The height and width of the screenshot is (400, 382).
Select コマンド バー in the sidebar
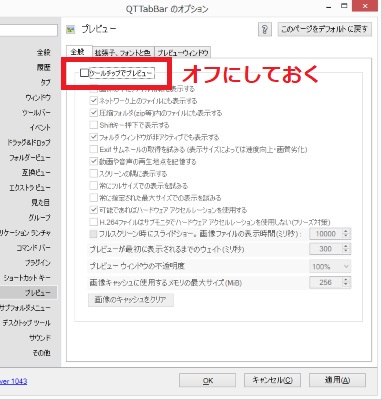tap(34, 248)
